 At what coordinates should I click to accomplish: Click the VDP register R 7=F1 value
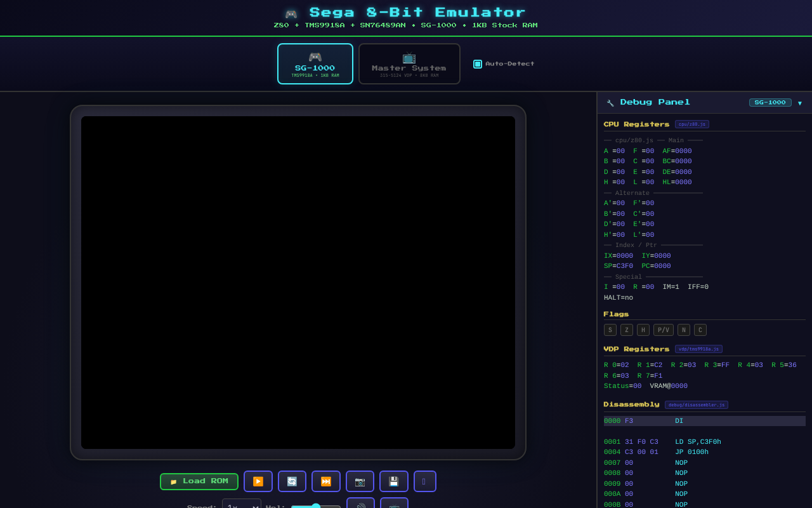(x=650, y=376)
